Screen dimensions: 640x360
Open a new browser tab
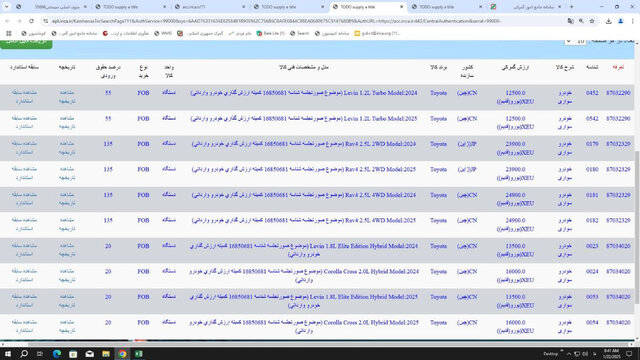(571, 7)
